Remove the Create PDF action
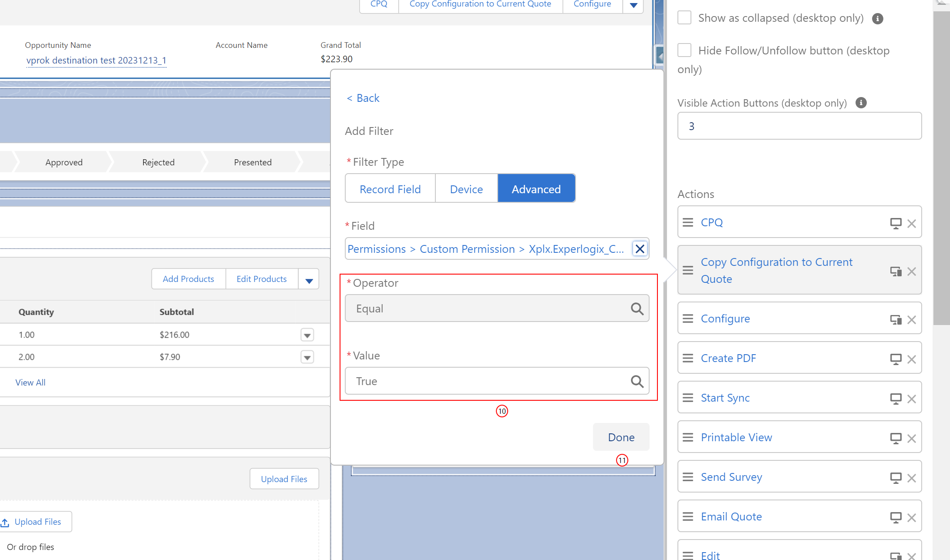This screenshot has height=560, width=950. (x=911, y=359)
